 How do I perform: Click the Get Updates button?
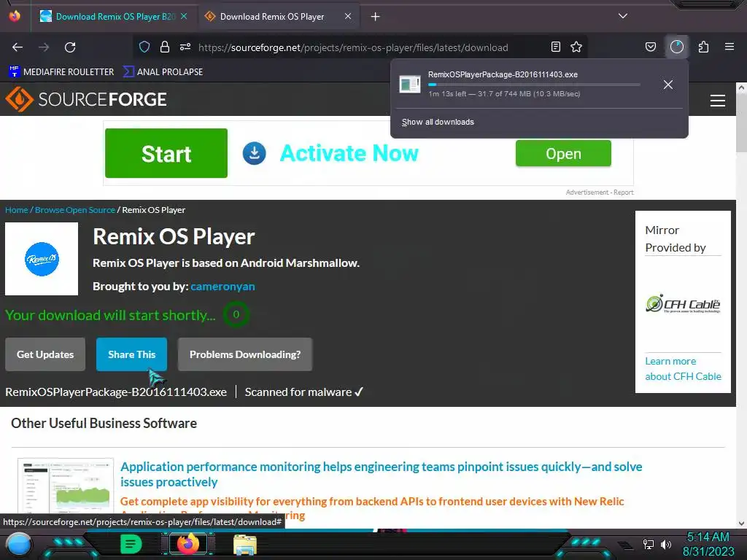click(45, 354)
